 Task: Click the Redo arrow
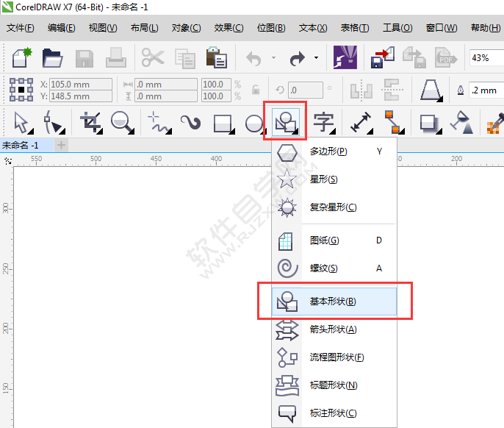click(x=297, y=59)
